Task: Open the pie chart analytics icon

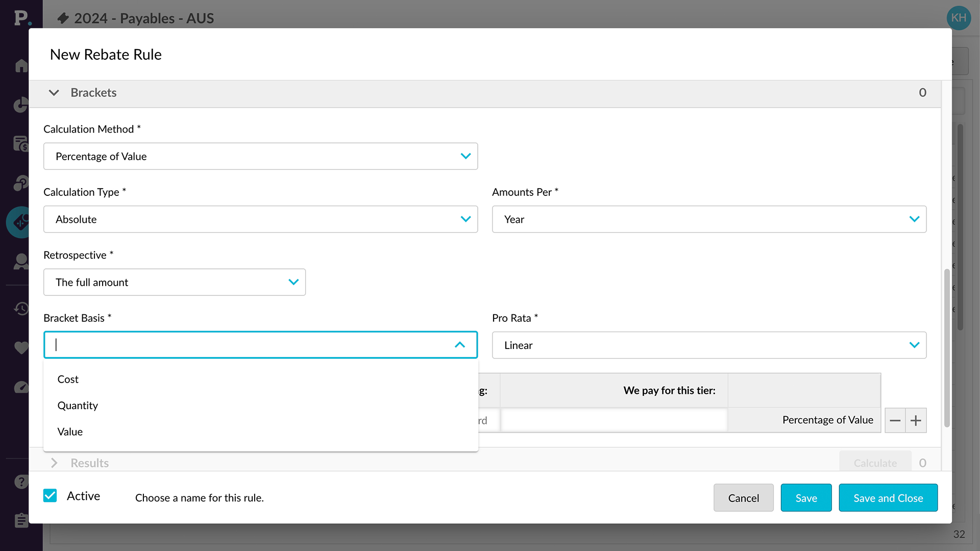Action: click(x=21, y=105)
